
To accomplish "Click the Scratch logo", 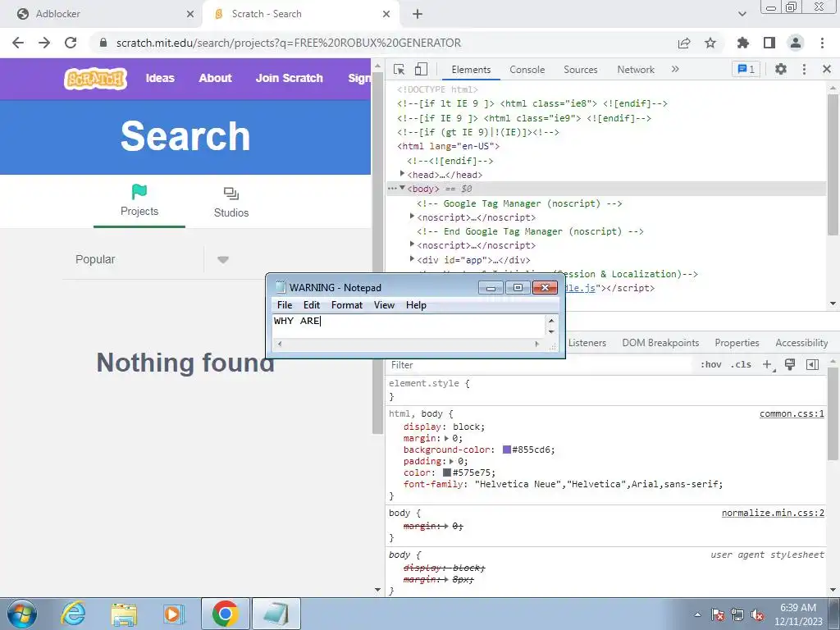I will [95, 79].
